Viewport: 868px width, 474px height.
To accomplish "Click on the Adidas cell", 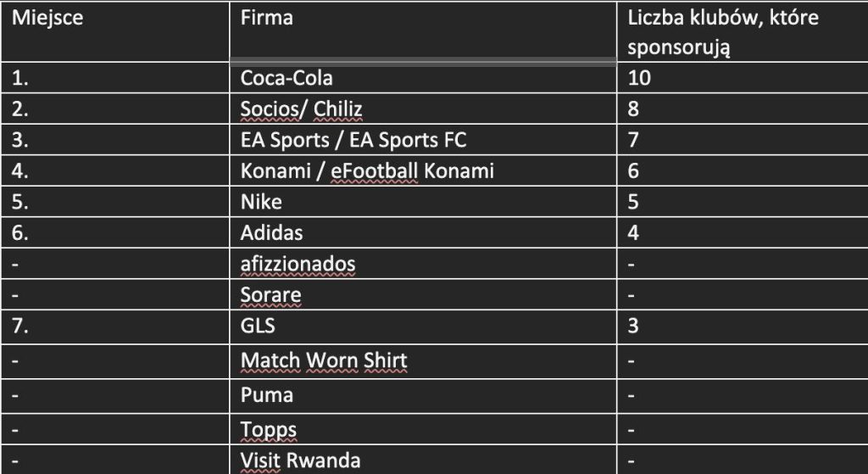I will pyautogui.click(x=271, y=232).
